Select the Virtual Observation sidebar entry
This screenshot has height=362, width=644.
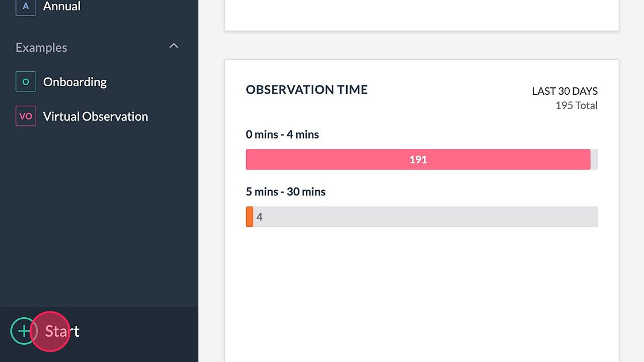click(x=95, y=116)
